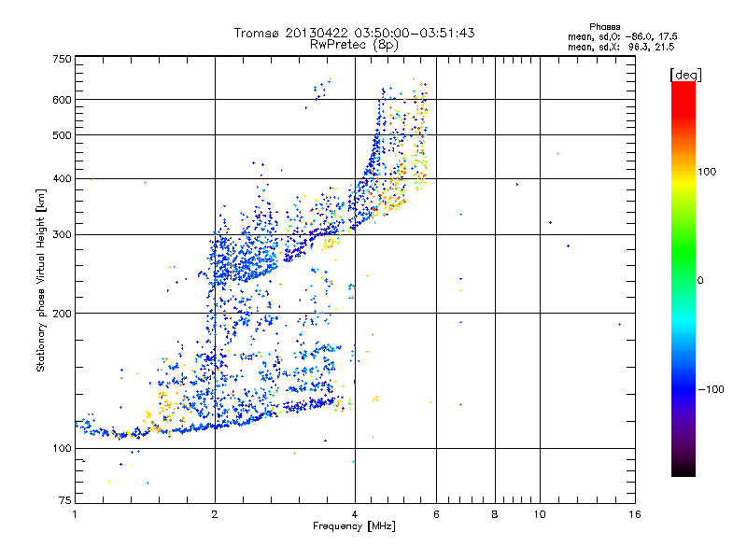Viewport: 747px width, 560px height.
Task: Click the 'Frequency [MHz]' axis label
Action: (354, 526)
